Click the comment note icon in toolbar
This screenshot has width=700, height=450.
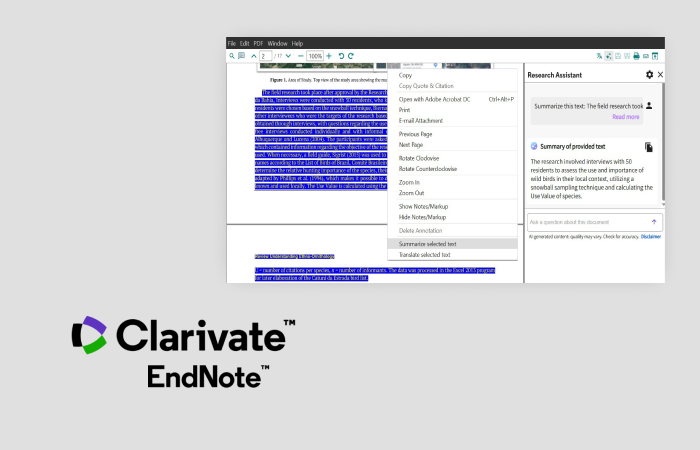241,56
